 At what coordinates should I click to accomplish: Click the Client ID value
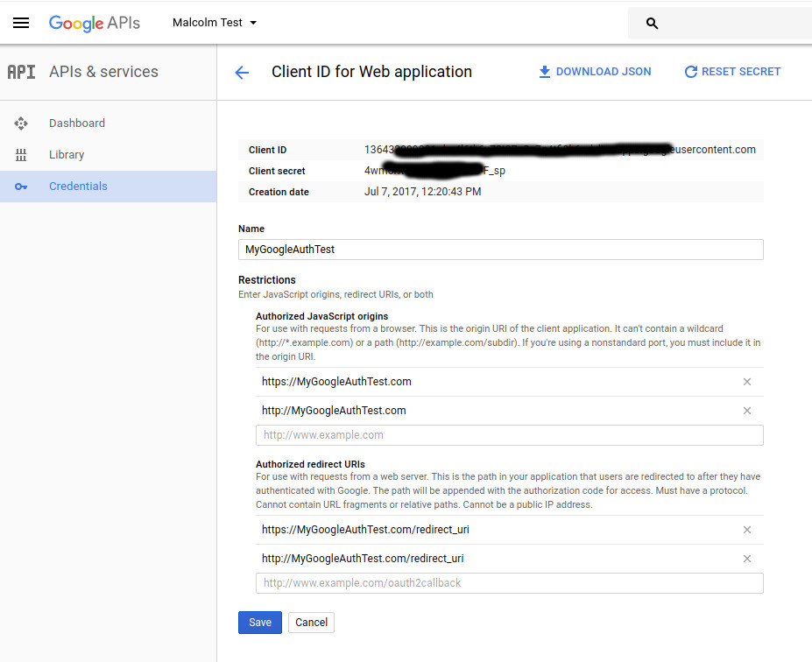tap(560, 150)
